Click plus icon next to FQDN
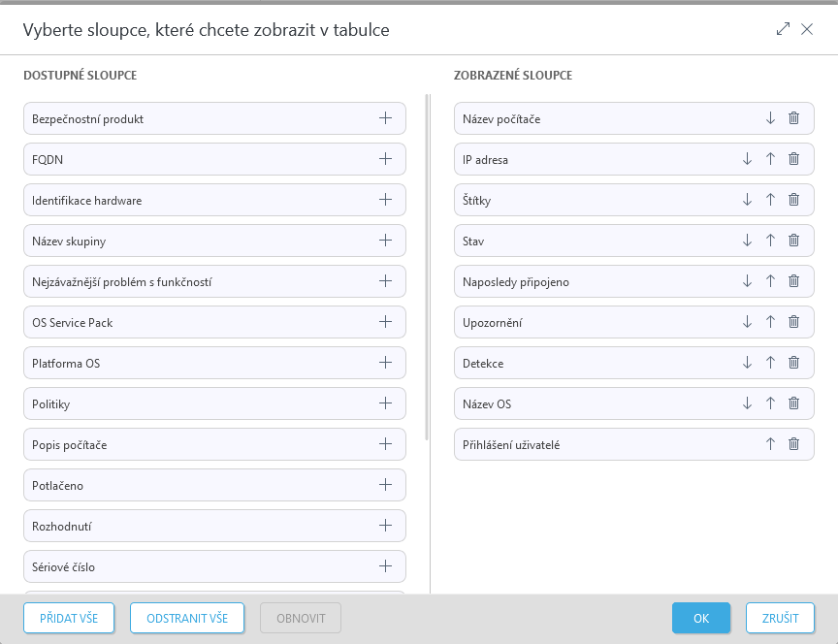Image resolution: width=838 pixels, height=644 pixels. click(385, 159)
